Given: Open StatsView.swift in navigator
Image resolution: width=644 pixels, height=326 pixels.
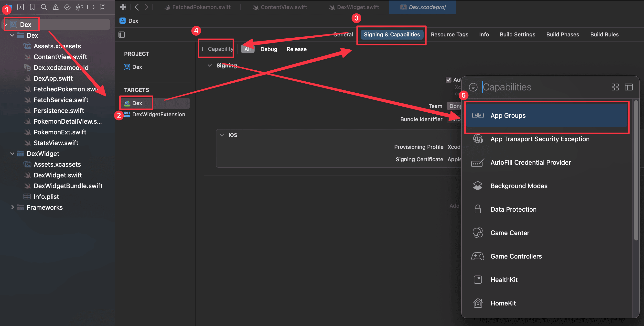Looking at the screenshot, I should pyautogui.click(x=56, y=143).
